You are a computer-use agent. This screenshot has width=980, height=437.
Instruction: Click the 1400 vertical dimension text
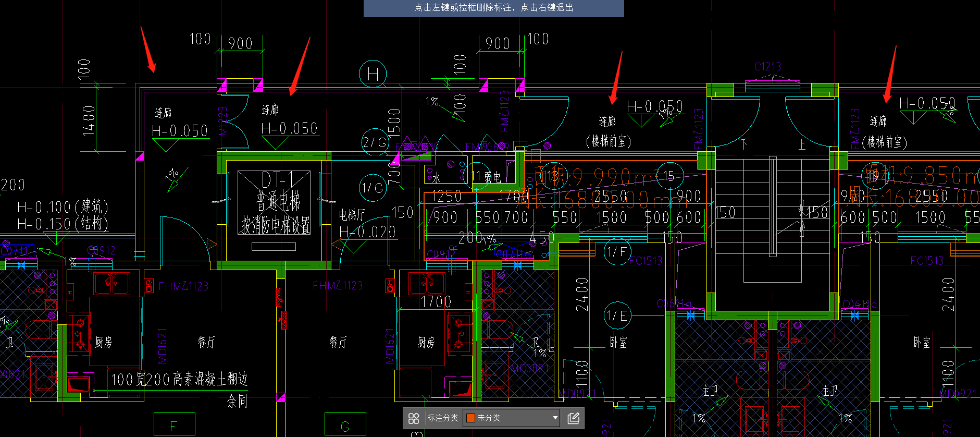(89, 120)
